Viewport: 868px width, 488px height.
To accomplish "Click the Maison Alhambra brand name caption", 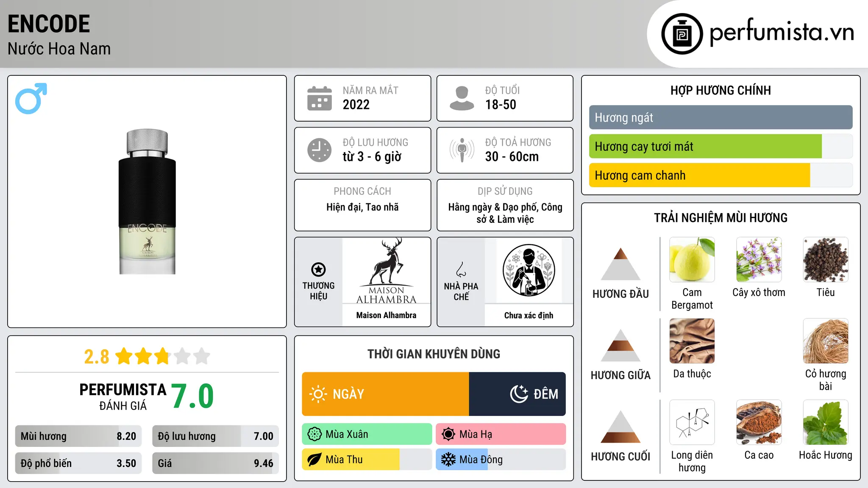I will pos(386,315).
